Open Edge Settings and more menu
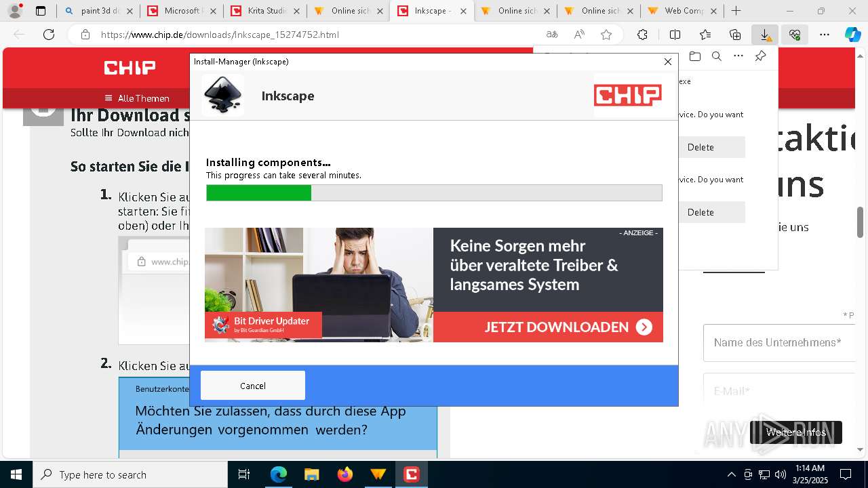Viewport: 868px width, 488px height. [x=825, y=35]
